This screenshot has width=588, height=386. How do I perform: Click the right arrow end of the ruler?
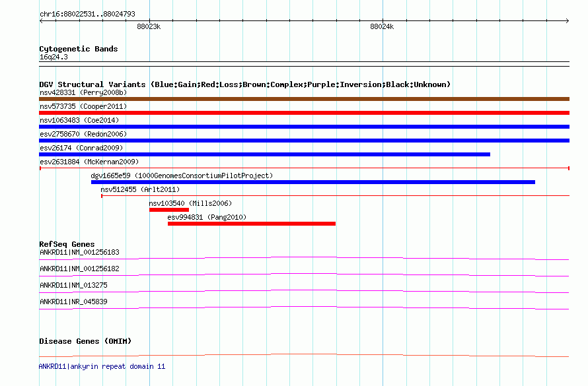pos(568,20)
